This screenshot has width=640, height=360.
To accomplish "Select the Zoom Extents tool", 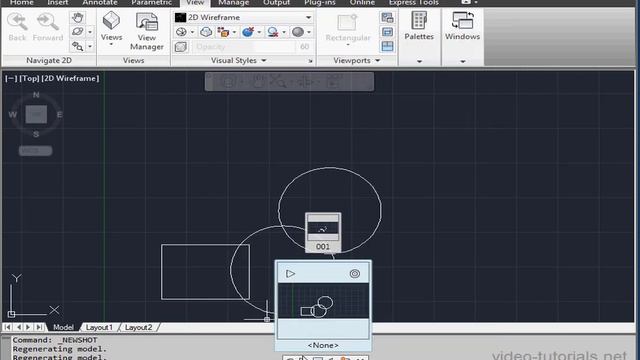I will click(77, 46).
